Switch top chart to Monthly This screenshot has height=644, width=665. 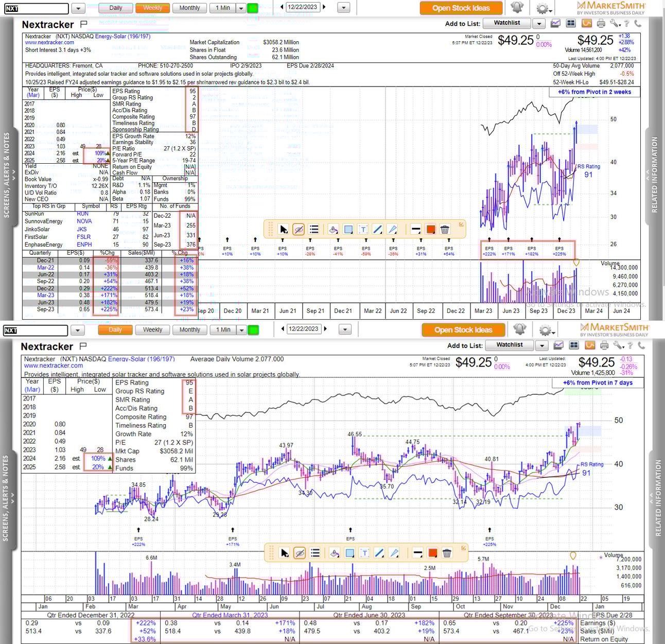click(x=189, y=8)
